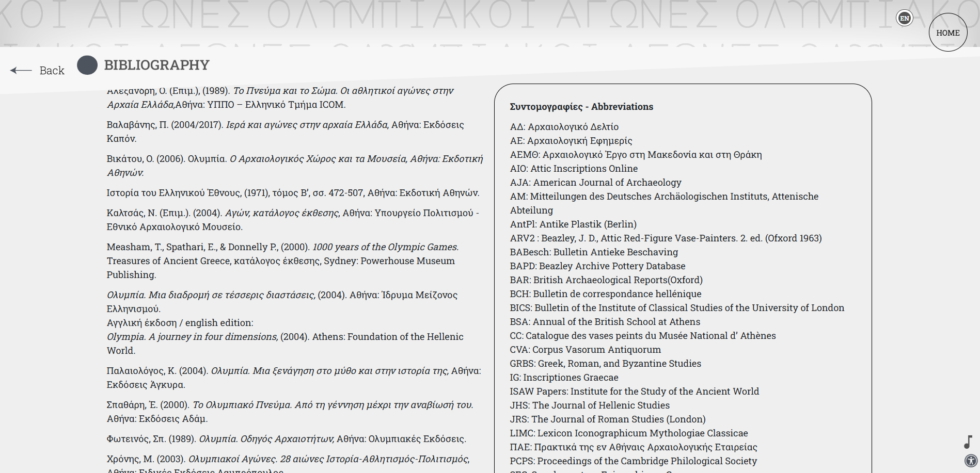Click the AIO: Attic Inscriptions Online entry
This screenshot has height=473, width=980.
pyautogui.click(x=574, y=169)
